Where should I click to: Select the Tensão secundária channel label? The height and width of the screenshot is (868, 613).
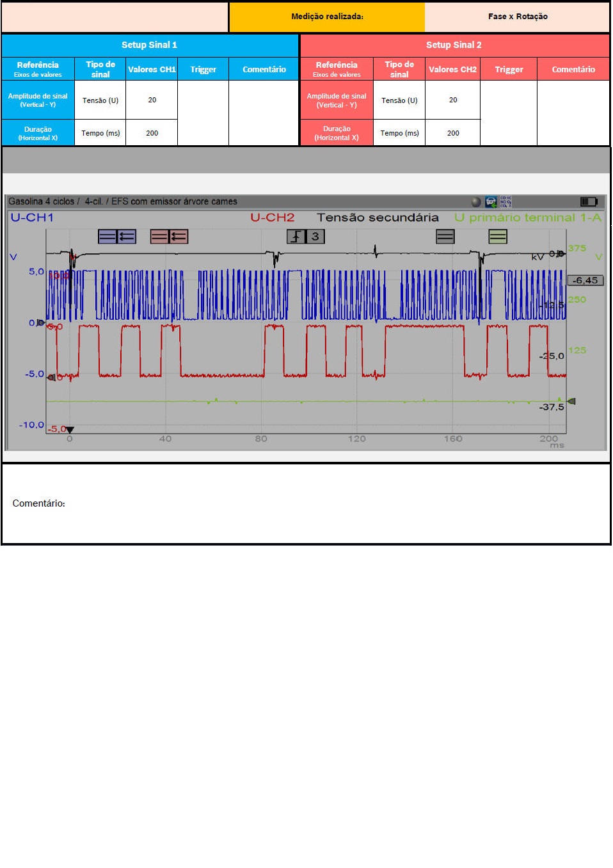coord(378,217)
